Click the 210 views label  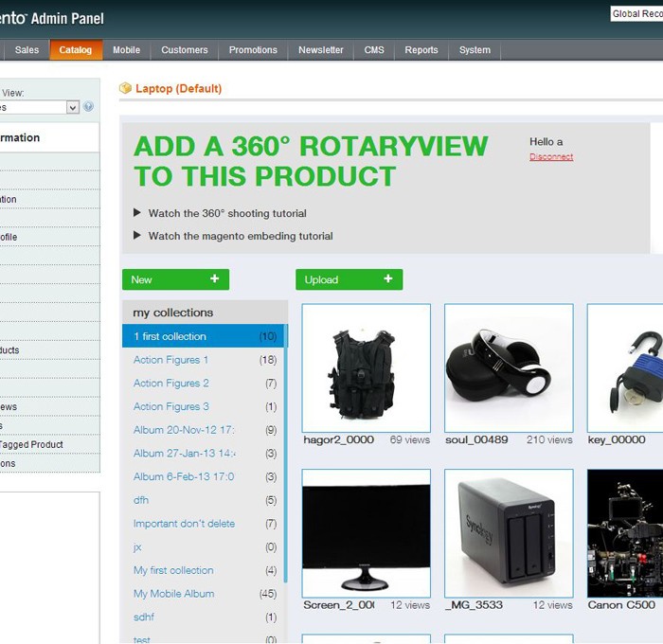point(549,439)
